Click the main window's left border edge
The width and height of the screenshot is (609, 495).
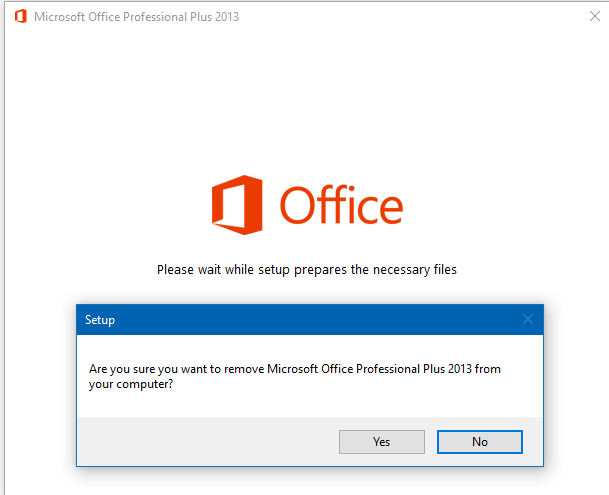[x=5, y=249]
